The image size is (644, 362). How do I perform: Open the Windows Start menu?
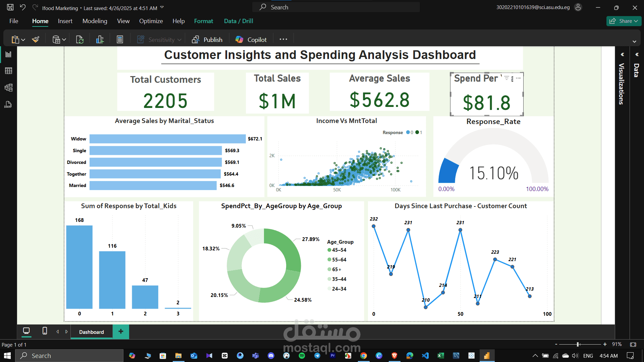tap(7, 356)
